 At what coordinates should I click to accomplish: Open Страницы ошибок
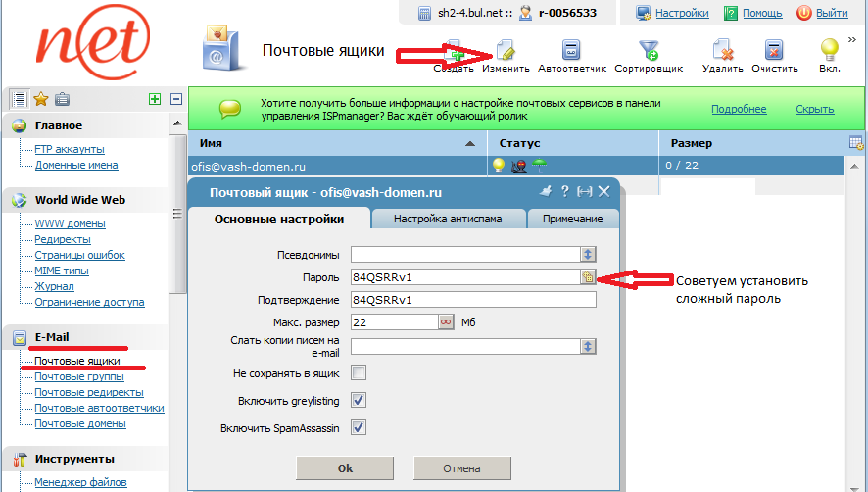pyautogui.click(x=79, y=255)
